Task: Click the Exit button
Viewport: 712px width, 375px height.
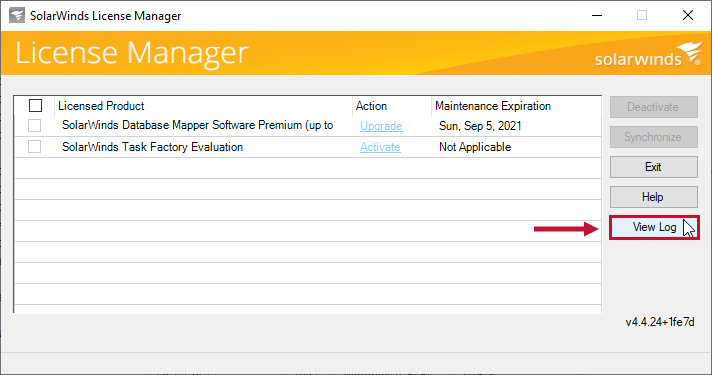Action: click(653, 167)
